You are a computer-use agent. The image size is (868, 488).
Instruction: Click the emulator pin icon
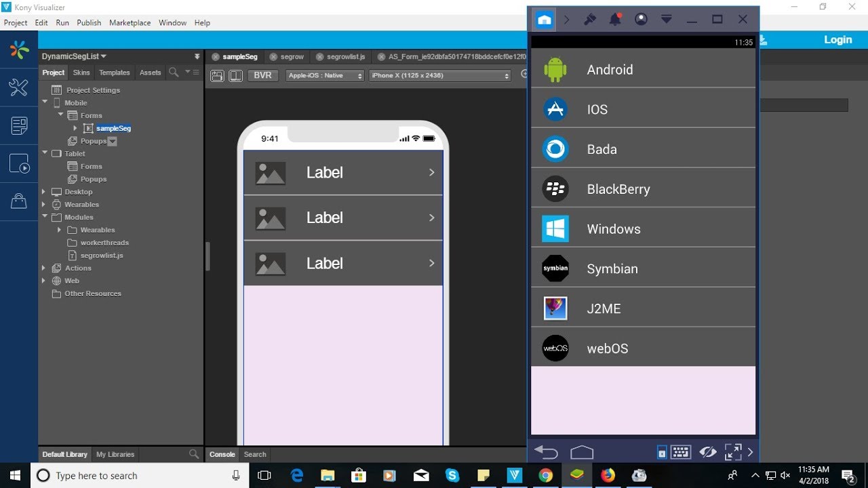[x=590, y=20]
